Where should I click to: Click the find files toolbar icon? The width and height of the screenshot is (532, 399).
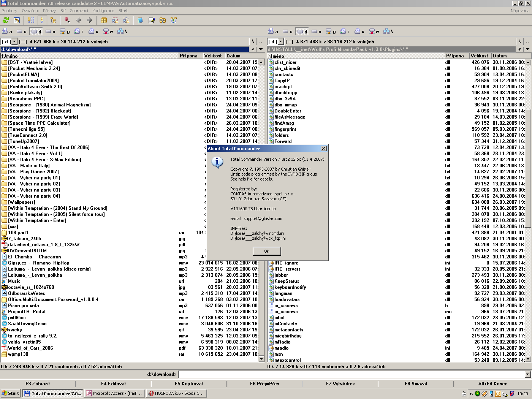(x=163, y=20)
